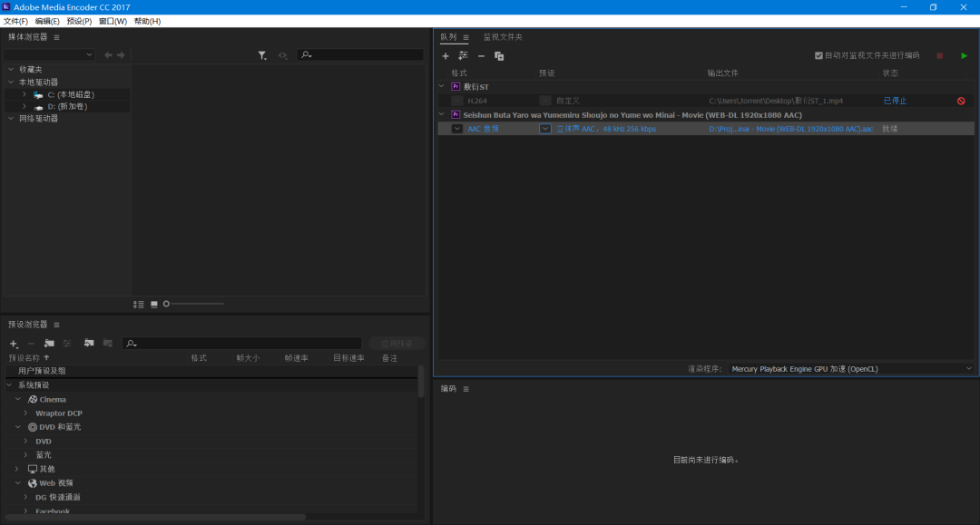Click the 立体声 AAC, 48 kHz 256 kbps preset link
Image resolution: width=980 pixels, height=525 pixels.
606,129
